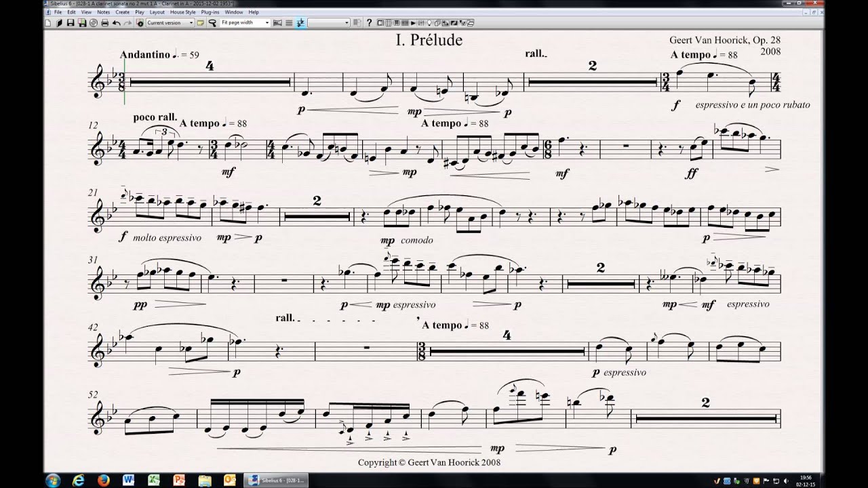Toggle the Ideas lightbulb window
Image resolution: width=868 pixels, height=488 pixels.
tap(429, 22)
